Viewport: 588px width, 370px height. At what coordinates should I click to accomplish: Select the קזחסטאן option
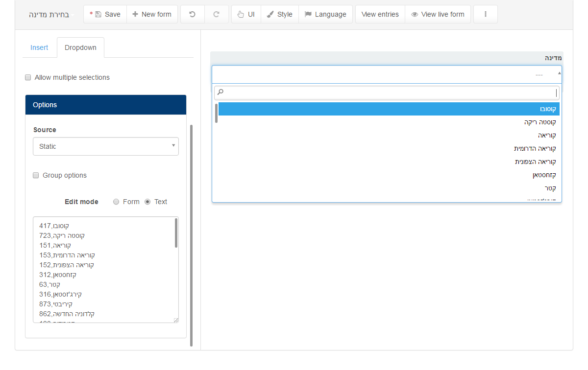tap(389, 175)
